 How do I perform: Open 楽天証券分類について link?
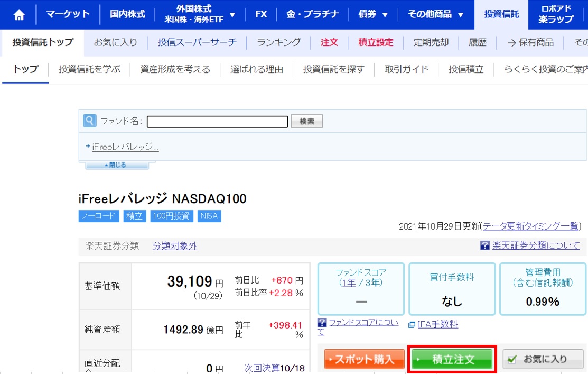coord(536,245)
